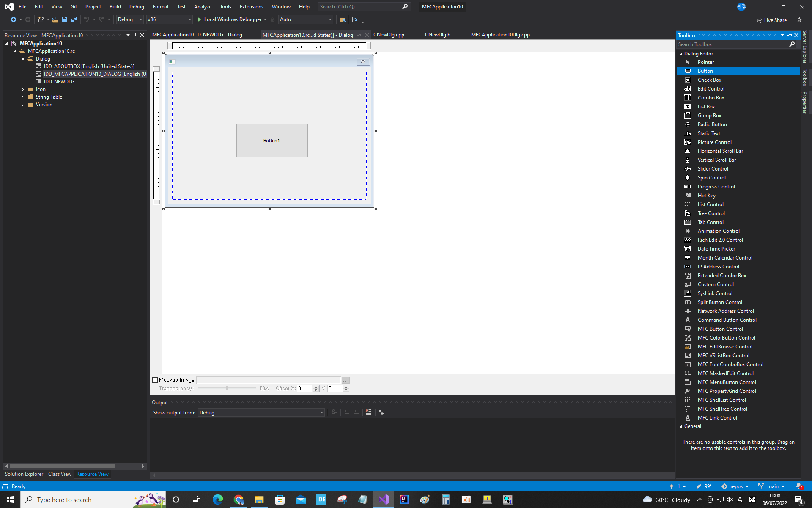
Task: Click the Undo toolbar icon
Action: click(x=87, y=19)
